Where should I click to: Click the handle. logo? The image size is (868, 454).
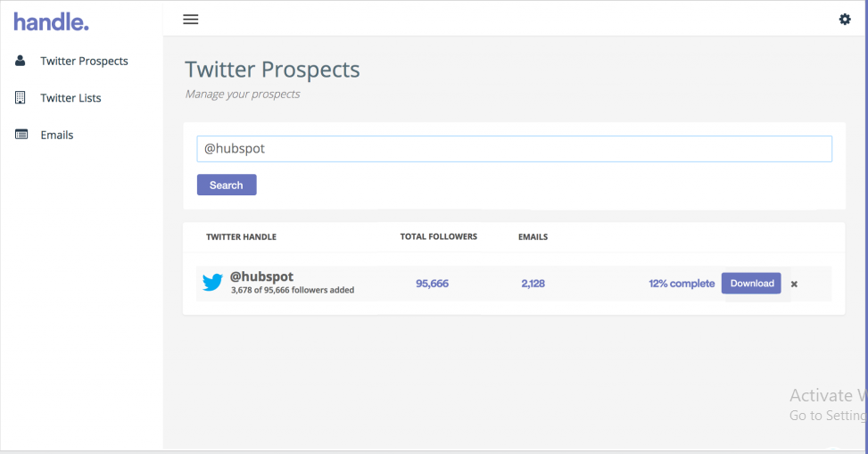click(51, 22)
